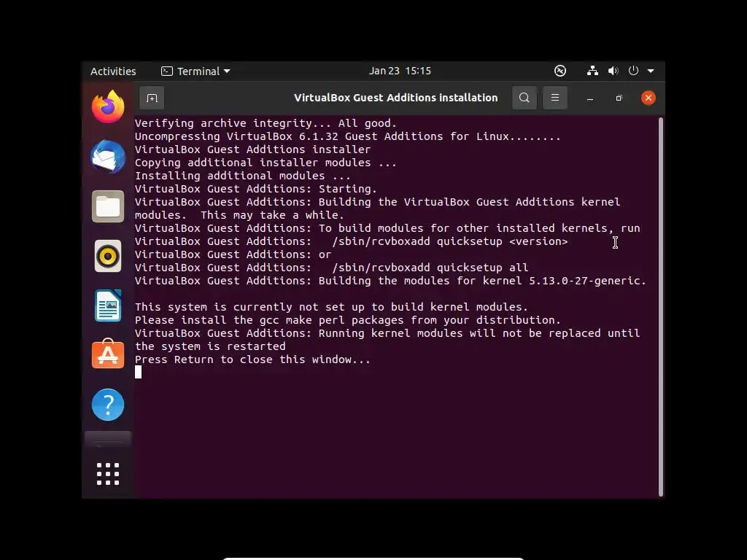Click 'the system is restarted' text
The image size is (747, 560).
point(210,346)
